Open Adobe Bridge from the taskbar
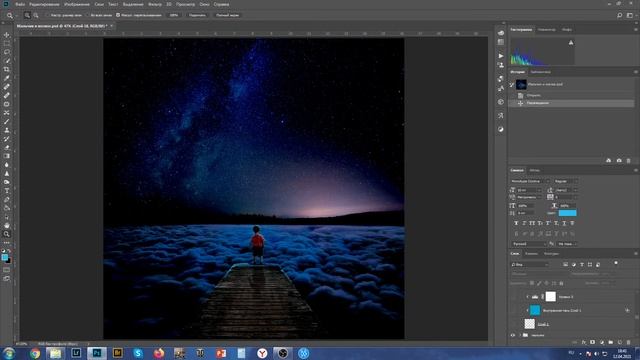The height and width of the screenshot is (360, 640). point(118,353)
